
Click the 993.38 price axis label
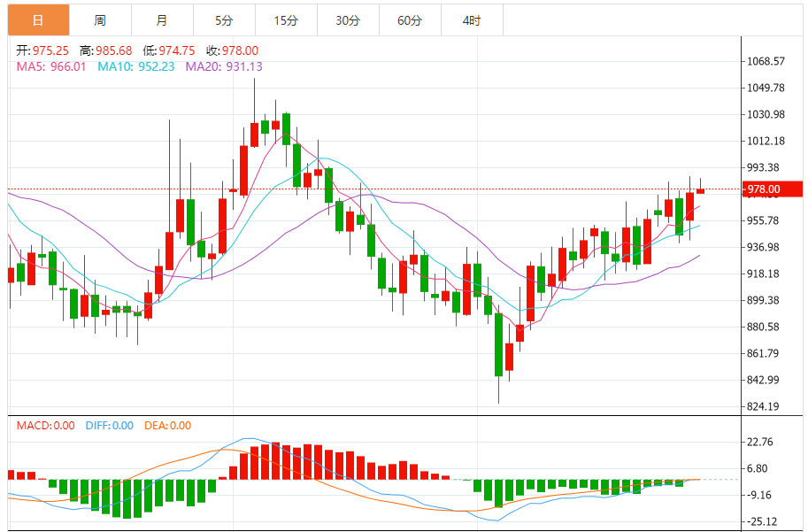coord(763,167)
